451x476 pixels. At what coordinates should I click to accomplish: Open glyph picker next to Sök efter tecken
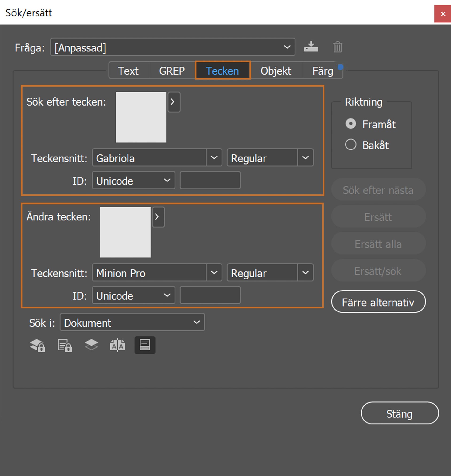174,102
